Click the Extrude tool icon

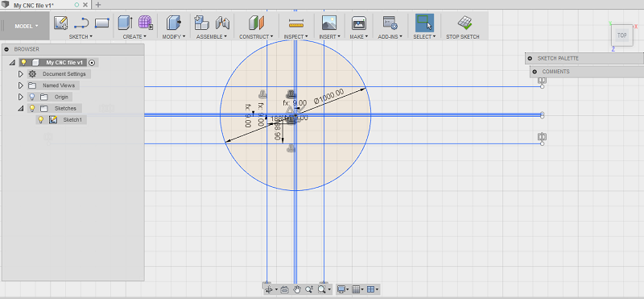(125, 23)
